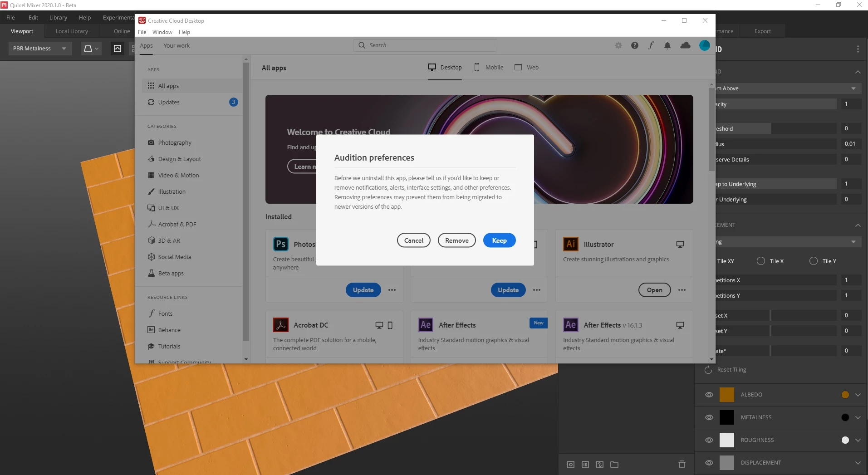Image resolution: width=868 pixels, height=475 pixels.
Task: Select the Tile Y radio button
Action: pyautogui.click(x=814, y=261)
